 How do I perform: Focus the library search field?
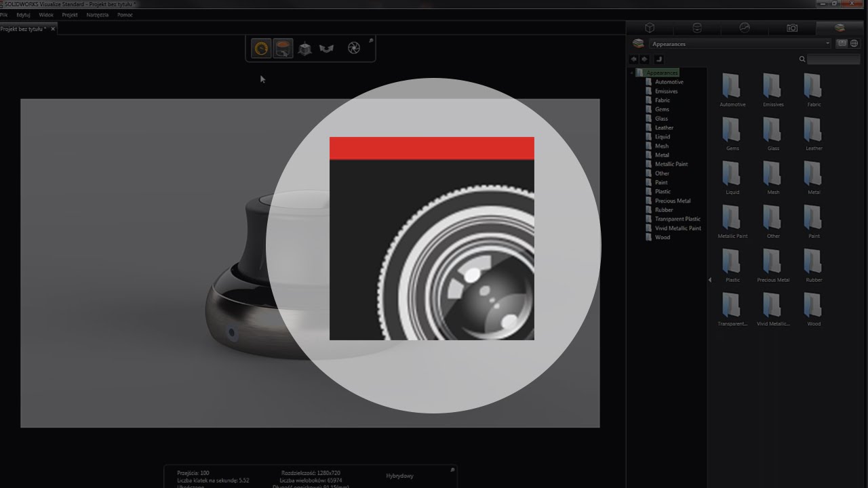pyautogui.click(x=834, y=60)
